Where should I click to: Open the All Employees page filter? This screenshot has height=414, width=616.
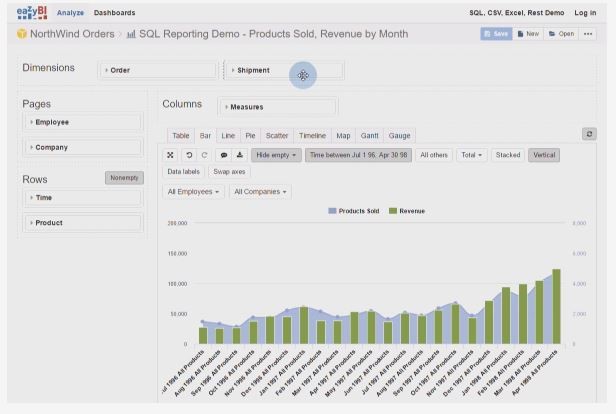pos(193,192)
